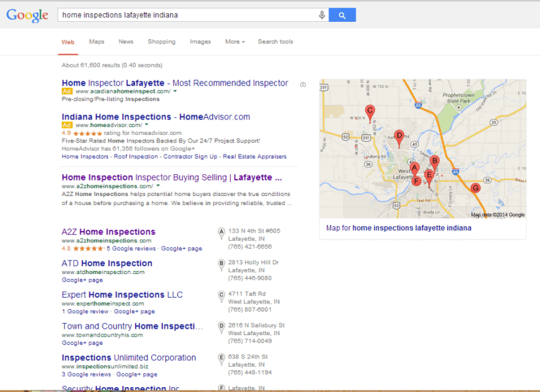Click map pin C marker
Image resolution: width=540 pixels, height=392 pixels.
370,113
